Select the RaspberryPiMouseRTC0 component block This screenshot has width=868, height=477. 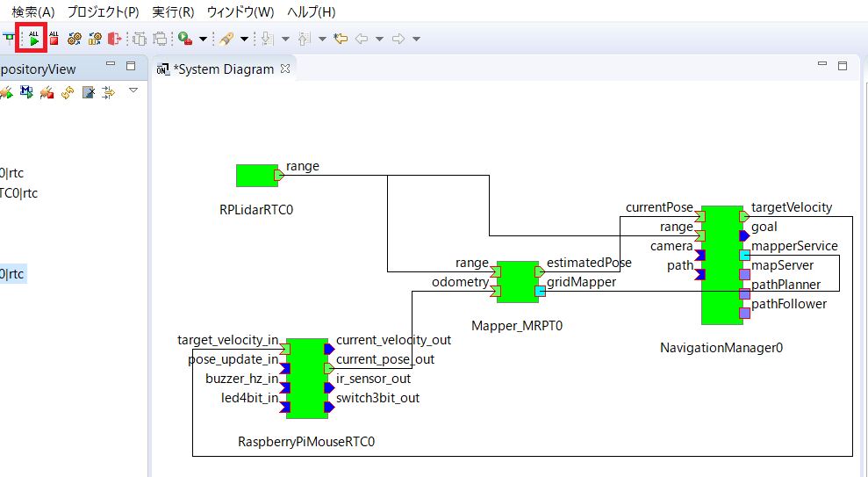click(x=306, y=379)
